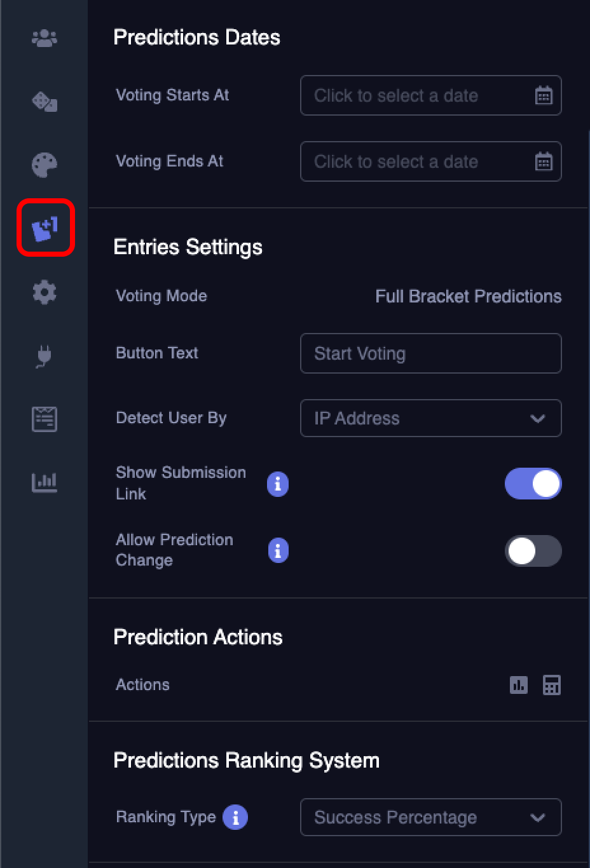Click the Button Text input field

tap(430, 353)
